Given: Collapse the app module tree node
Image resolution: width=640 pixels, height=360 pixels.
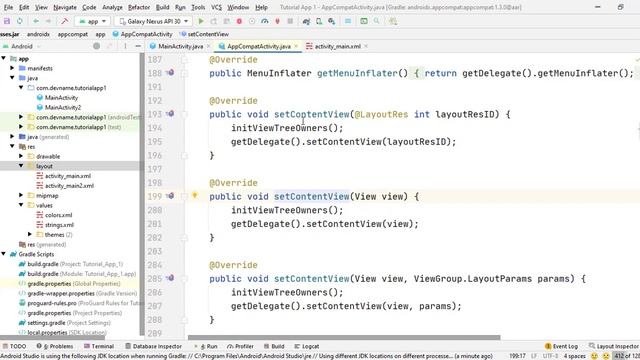Looking at the screenshot, I should click(4, 58).
